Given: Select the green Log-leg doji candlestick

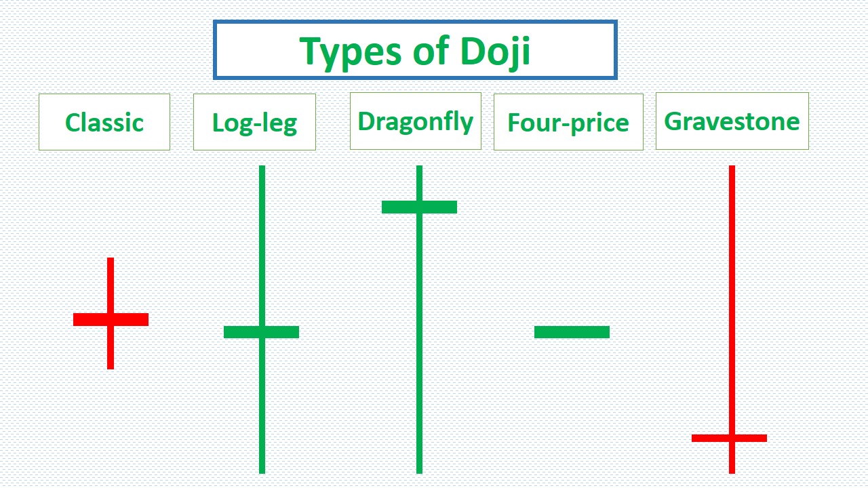Looking at the screenshot, I should [x=262, y=319].
